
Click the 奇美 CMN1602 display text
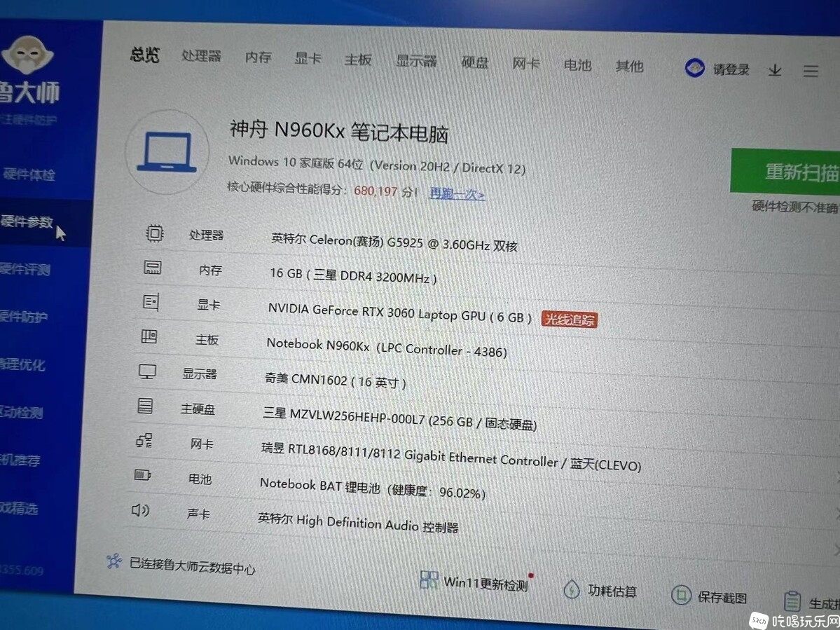336,381
